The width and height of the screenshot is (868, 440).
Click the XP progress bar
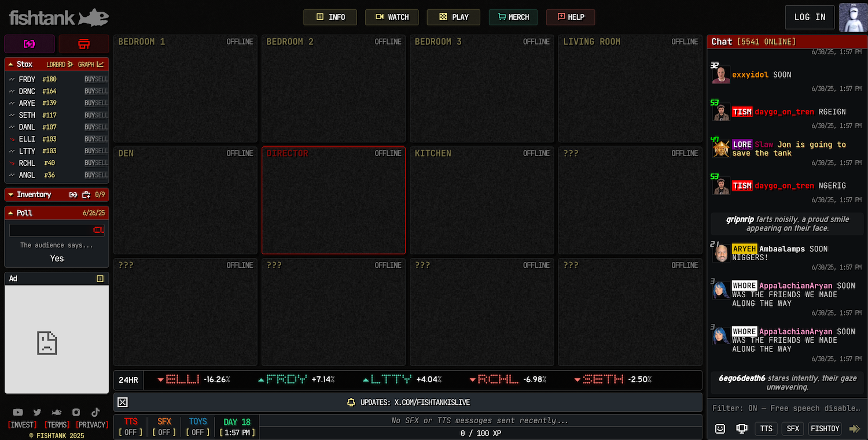480,432
